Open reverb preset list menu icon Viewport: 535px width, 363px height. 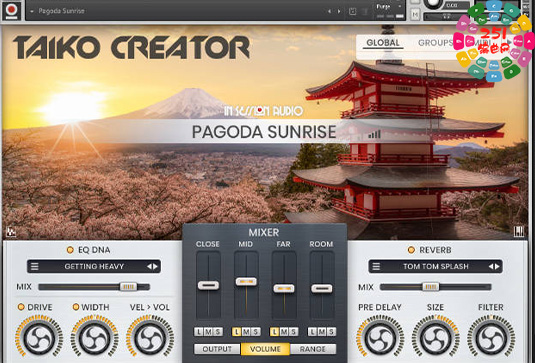tap(376, 266)
